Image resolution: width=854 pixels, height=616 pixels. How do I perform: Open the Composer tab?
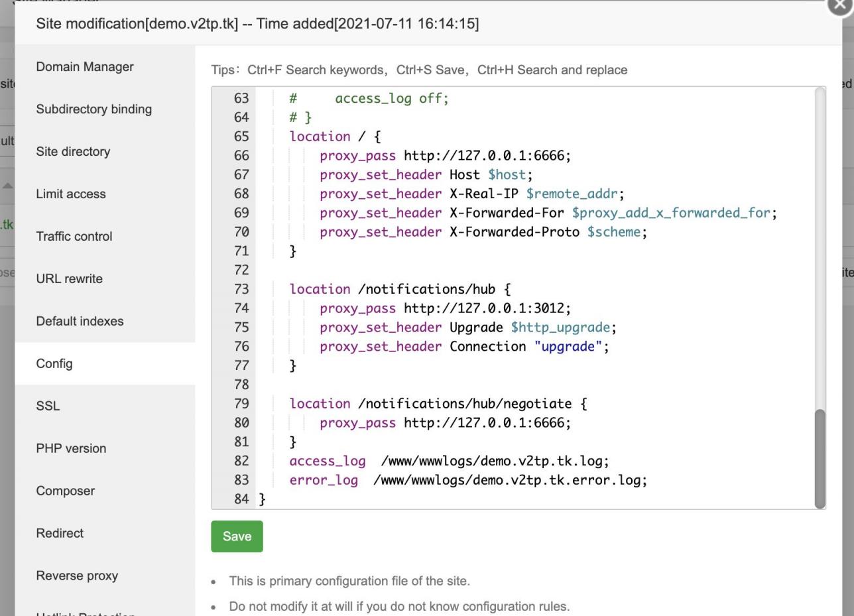pos(65,491)
